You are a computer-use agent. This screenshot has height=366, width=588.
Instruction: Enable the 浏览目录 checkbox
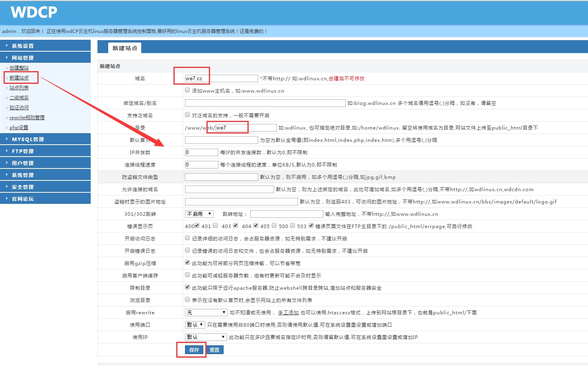point(187,300)
